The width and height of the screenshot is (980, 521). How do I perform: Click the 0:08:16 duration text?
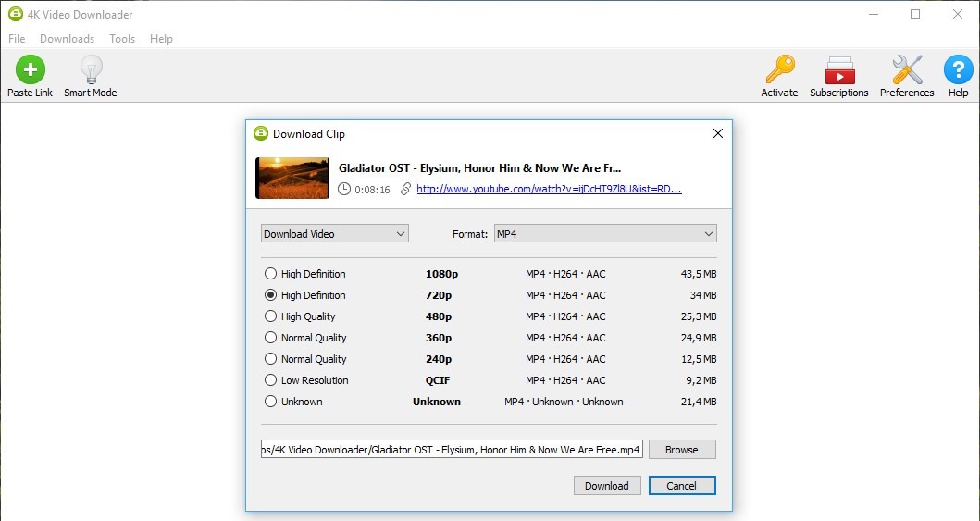click(x=372, y=190)
